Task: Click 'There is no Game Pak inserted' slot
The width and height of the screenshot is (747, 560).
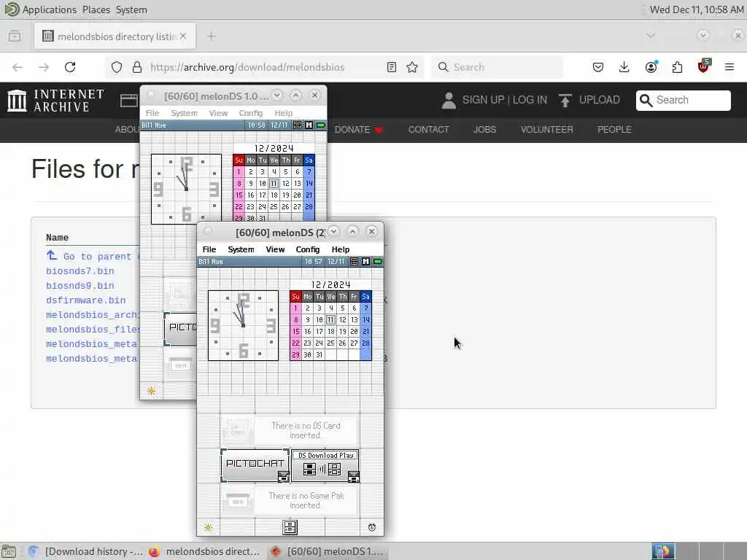Action: [290, 500]
